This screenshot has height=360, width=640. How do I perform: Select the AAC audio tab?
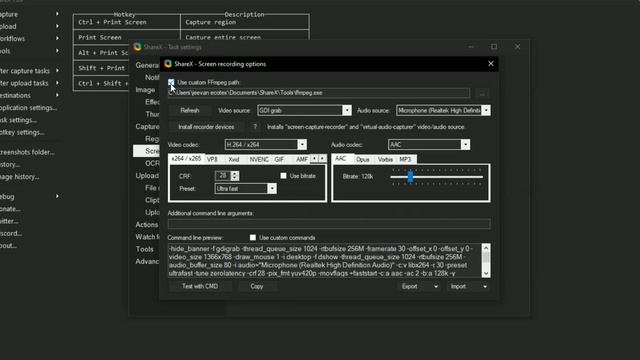[x=340, y=159]
